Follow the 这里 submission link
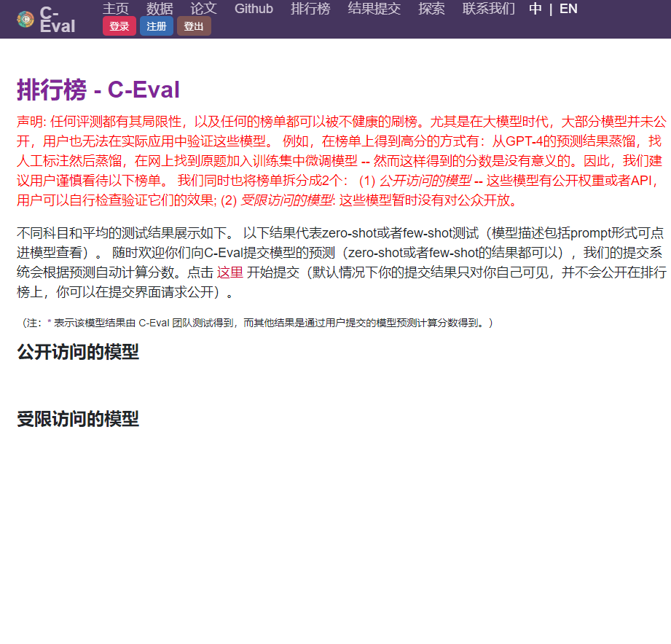671x644 pixels. pos(229,272)
